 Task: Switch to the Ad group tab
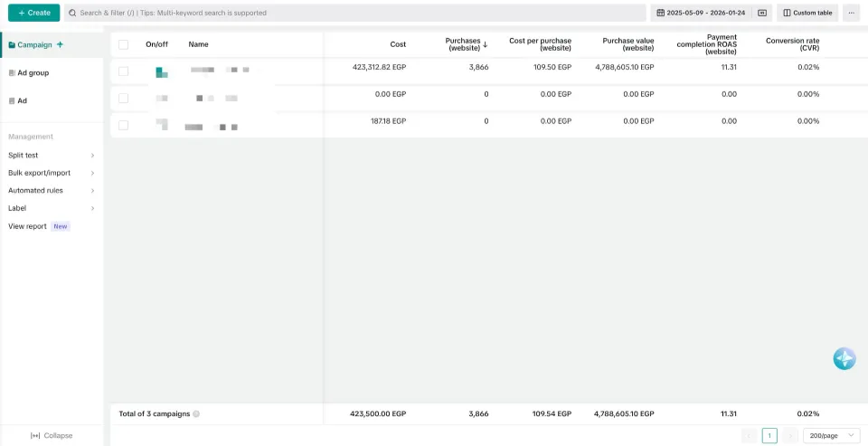(33, 72)
